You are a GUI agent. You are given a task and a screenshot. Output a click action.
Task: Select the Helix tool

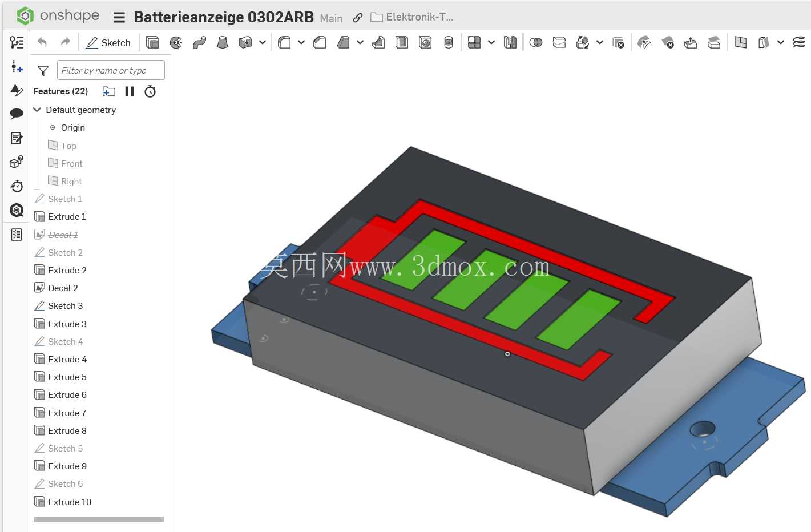[799, 42]
